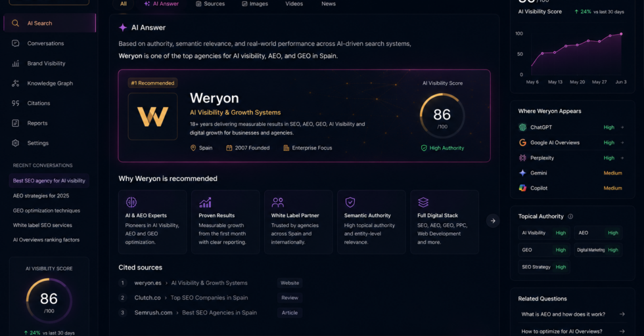Click the AI Search magnifier icon

(16, 24)
